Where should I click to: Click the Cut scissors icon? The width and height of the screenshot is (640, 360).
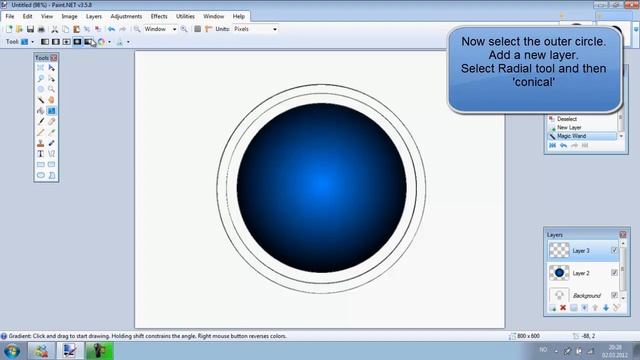pyautogui.click(x=54, y=29)
